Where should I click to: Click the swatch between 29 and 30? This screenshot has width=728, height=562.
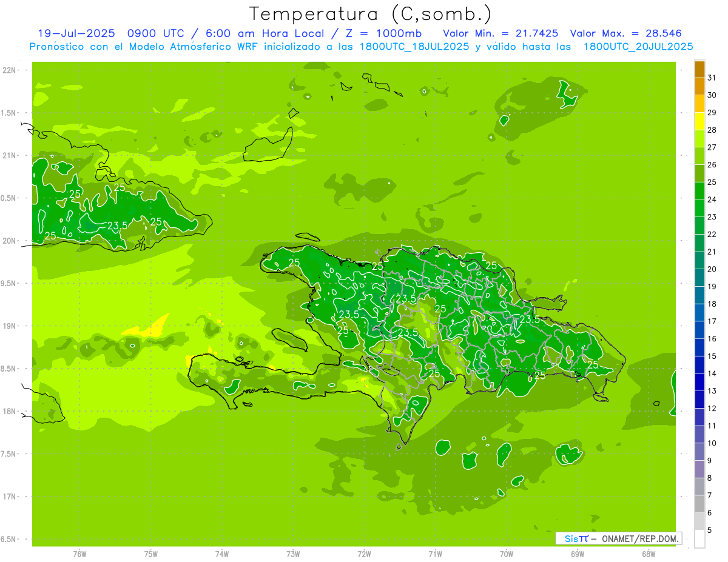[699, 104]
